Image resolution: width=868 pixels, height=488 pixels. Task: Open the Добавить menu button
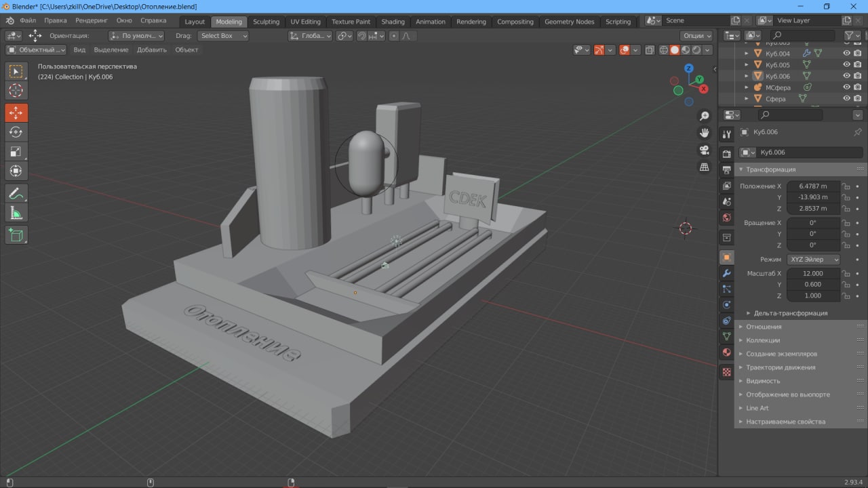(151, 49)
